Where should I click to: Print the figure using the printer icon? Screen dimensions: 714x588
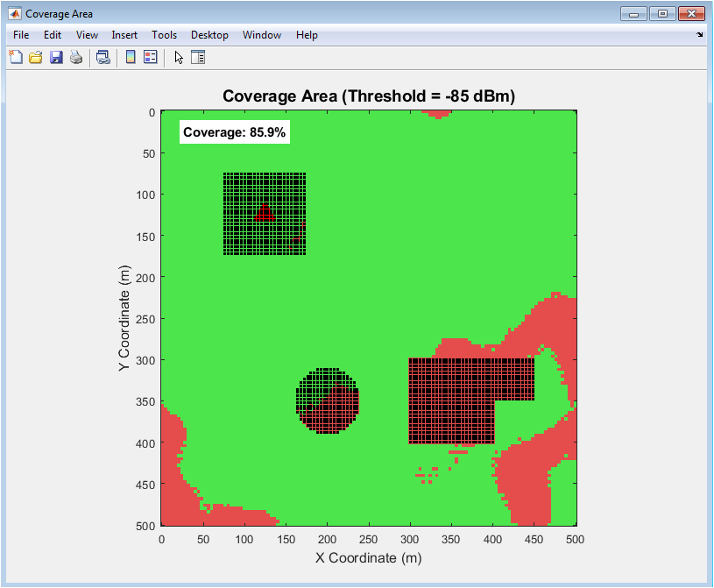pos(76,58)
